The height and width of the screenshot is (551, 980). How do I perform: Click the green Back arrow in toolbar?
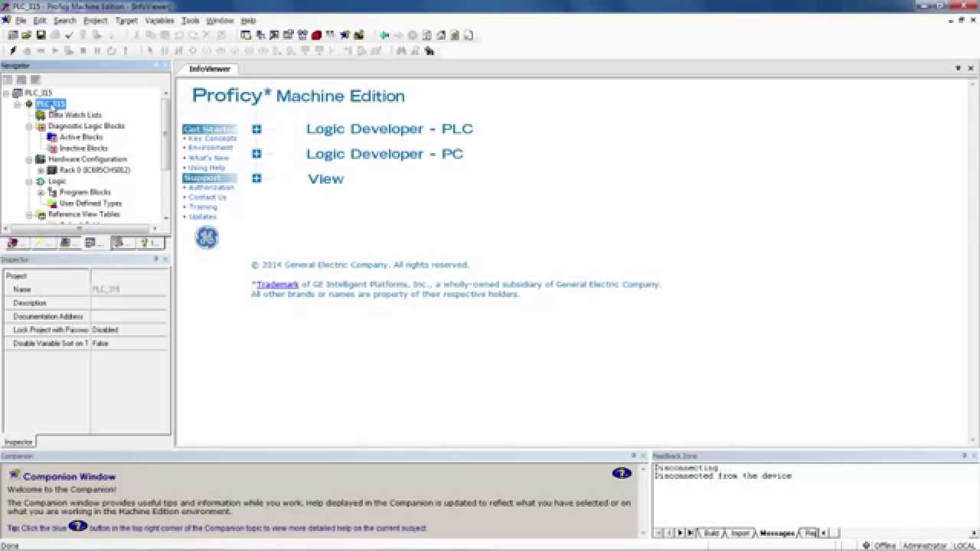(384, 35)
